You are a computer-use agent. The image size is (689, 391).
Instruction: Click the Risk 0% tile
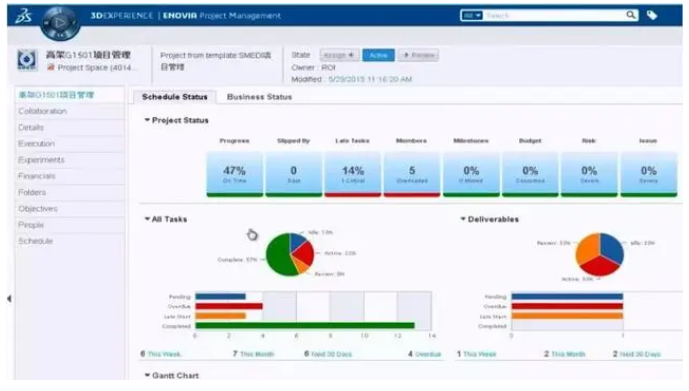[589, 174]
